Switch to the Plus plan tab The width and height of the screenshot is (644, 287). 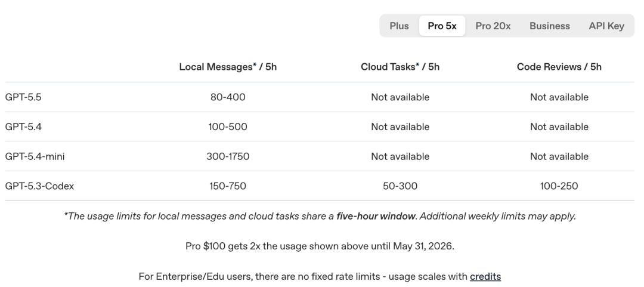(399, 26)
